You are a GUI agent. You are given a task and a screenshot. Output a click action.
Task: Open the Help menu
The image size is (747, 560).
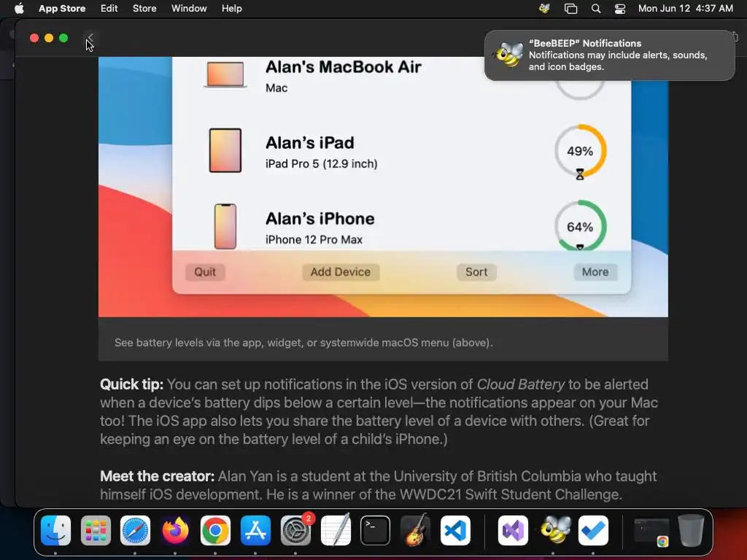[x=231, y=8]
